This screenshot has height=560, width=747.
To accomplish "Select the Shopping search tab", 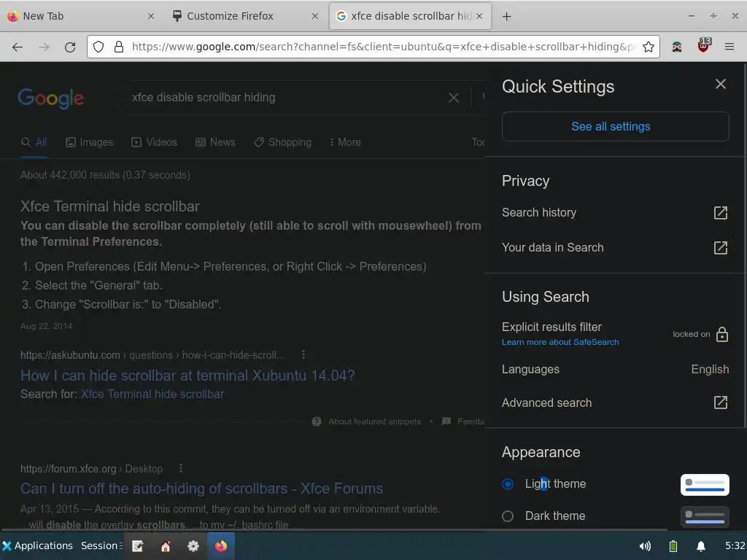I will [x=282, y=142].
